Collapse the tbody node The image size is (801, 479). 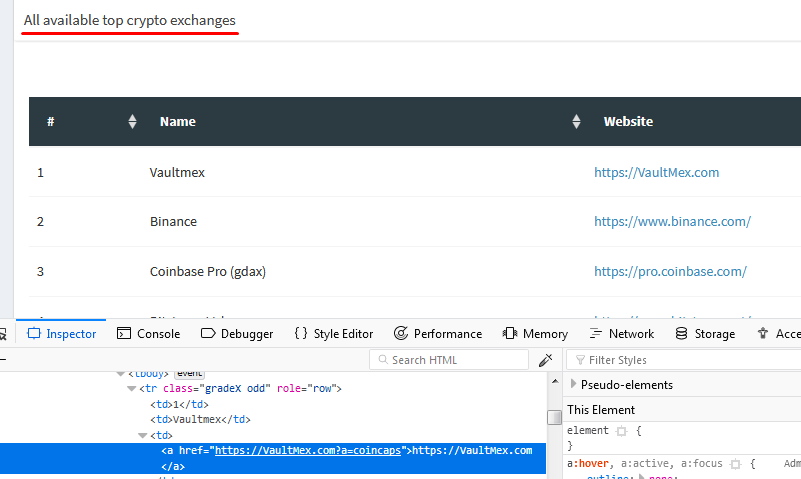click(x=121, y=374)
